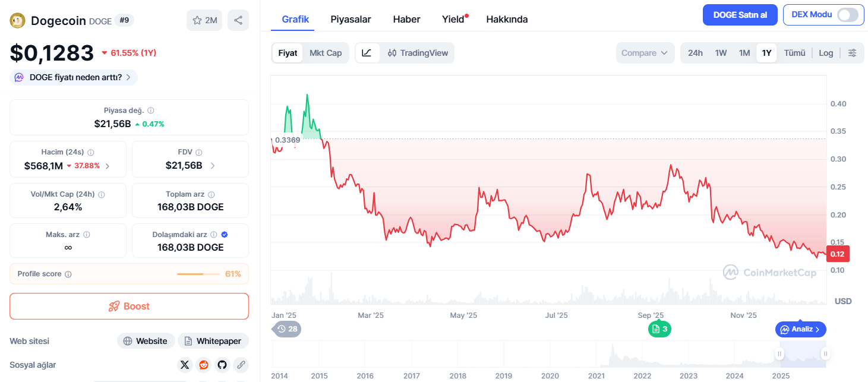Image resolution: width=868 pixels, height=382 pixels.
Task: Click info icon beside Dolaşımdaki arz
Action: (x=214, y=235)
